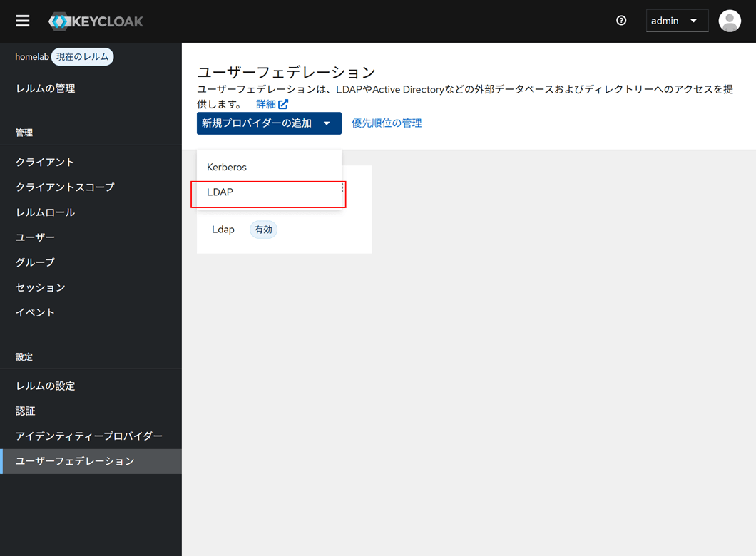Image resolution: width=756 pixels, height=556 pixels.
Task: Select Kerberos from provider menu
Action: coord(227,167)
